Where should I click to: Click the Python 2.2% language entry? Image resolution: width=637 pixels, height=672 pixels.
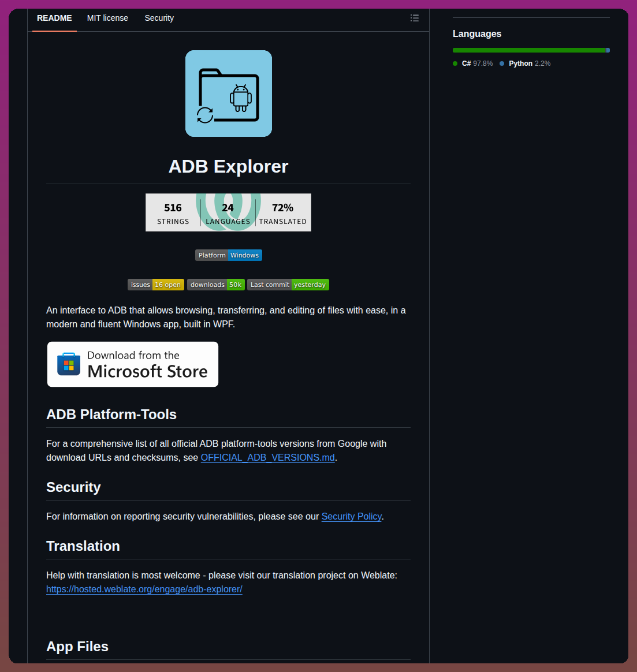point(525,64)
